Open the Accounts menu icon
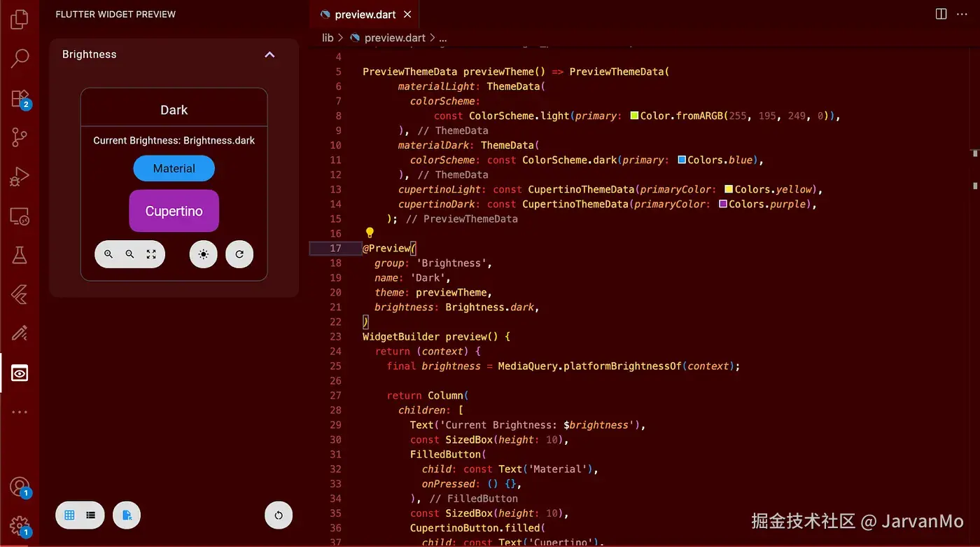Screen dimensions: 980x547 (x=20, y=487)
